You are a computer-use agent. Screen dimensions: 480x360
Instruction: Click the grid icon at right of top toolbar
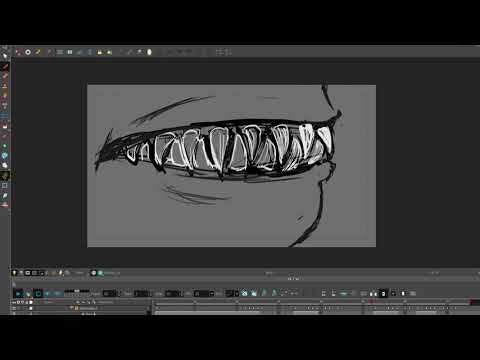click(x=224, y=52)
